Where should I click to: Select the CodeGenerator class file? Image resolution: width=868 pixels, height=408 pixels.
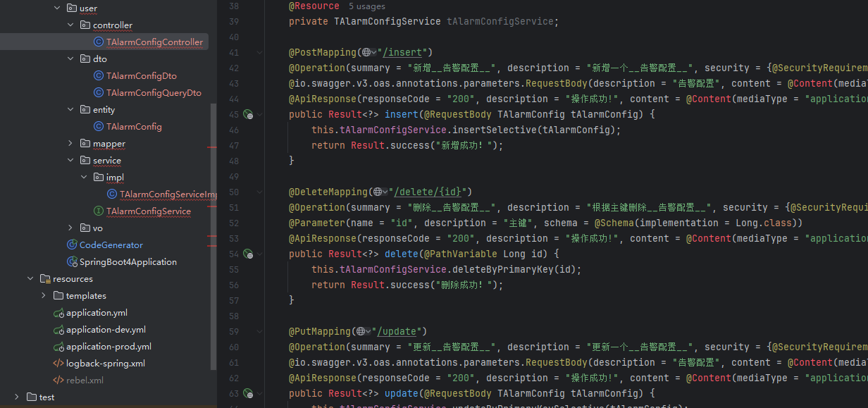111,245
